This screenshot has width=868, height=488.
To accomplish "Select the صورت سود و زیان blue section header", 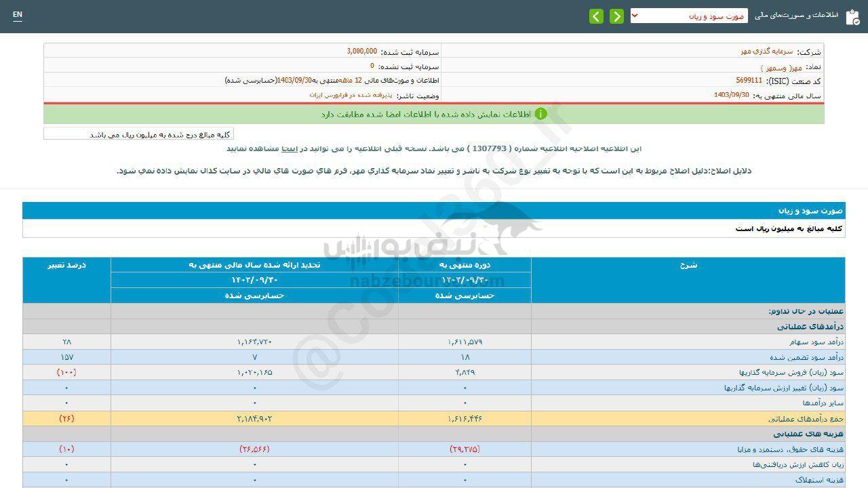I will [x=433, y=211].
